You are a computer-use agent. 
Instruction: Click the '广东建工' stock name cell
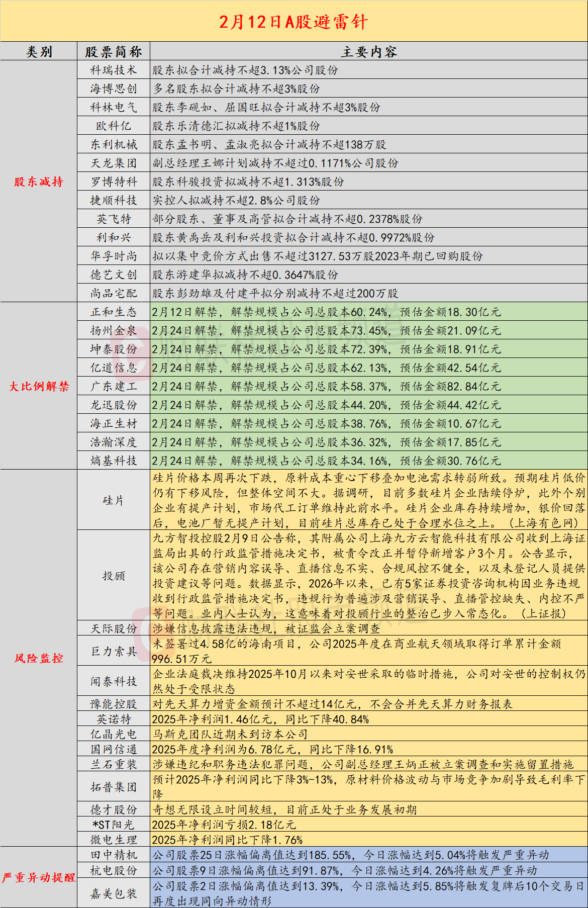[x=114, y=387]
